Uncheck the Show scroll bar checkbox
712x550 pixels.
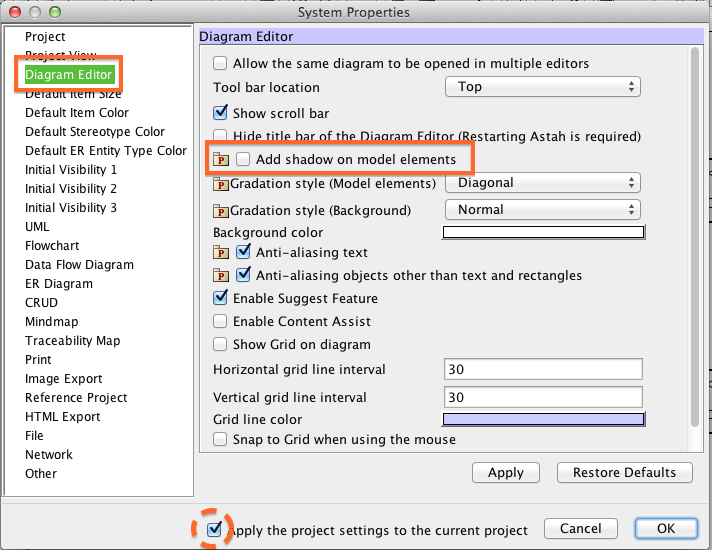tap(221, 113)
